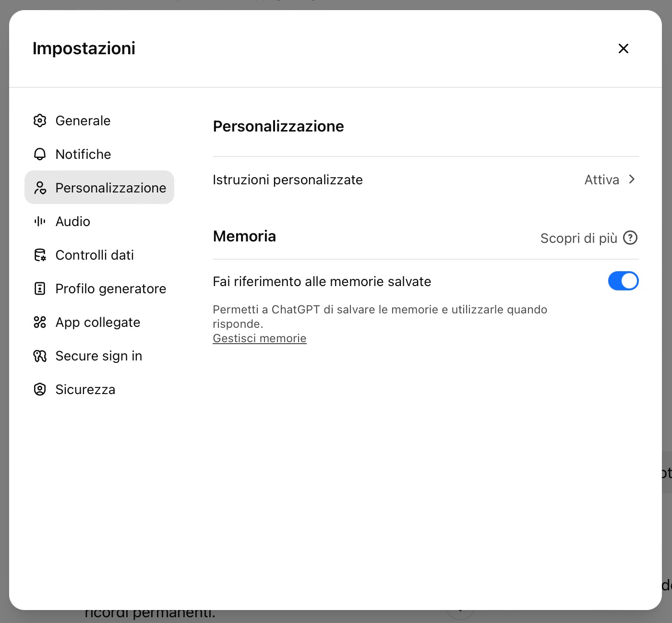
Task: Expand Istruzioni personalizzate with the chevron
Action: tap(632, 180)
